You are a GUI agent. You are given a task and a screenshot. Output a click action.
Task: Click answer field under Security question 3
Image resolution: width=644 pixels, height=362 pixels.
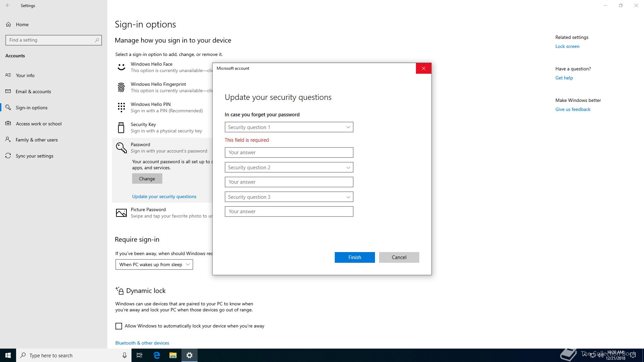tap(289, 212)
